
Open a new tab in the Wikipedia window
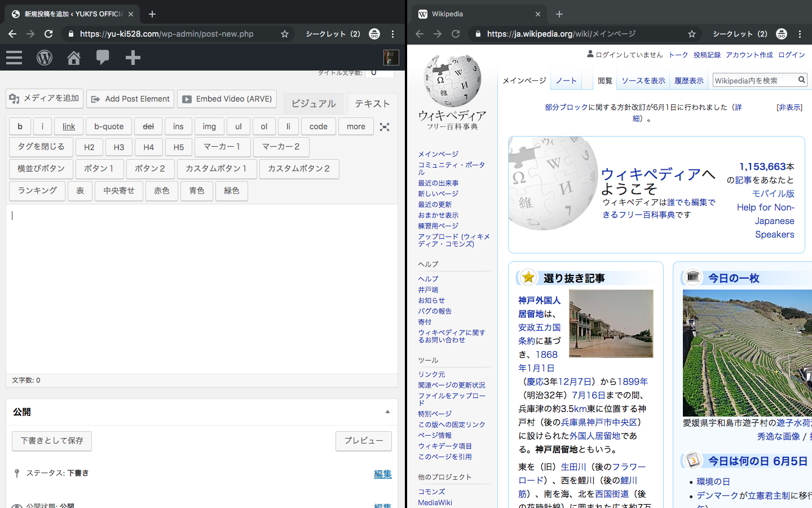click(559, 14)
